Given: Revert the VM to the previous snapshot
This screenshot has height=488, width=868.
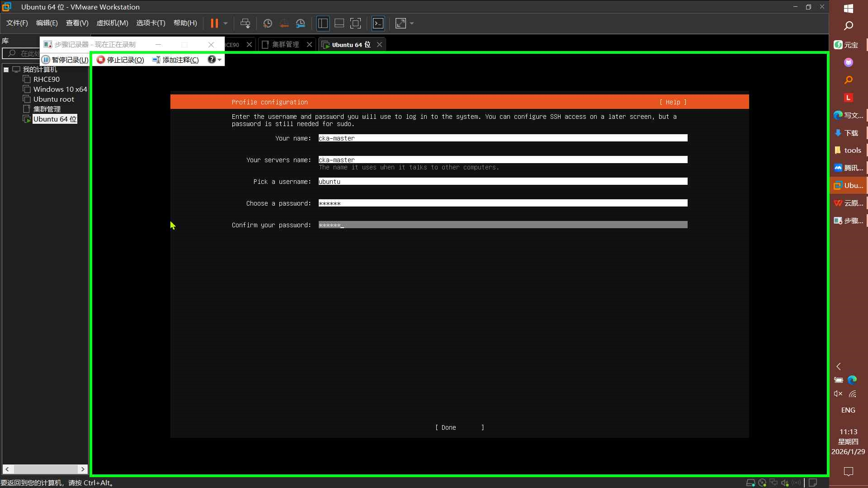Looking at the screenshot, I should click(284, 23).
